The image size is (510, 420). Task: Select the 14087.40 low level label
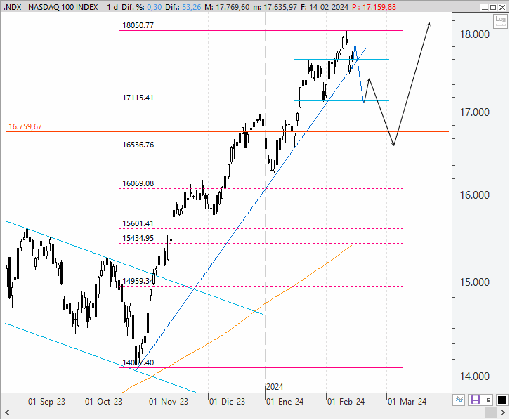[138, 362]
